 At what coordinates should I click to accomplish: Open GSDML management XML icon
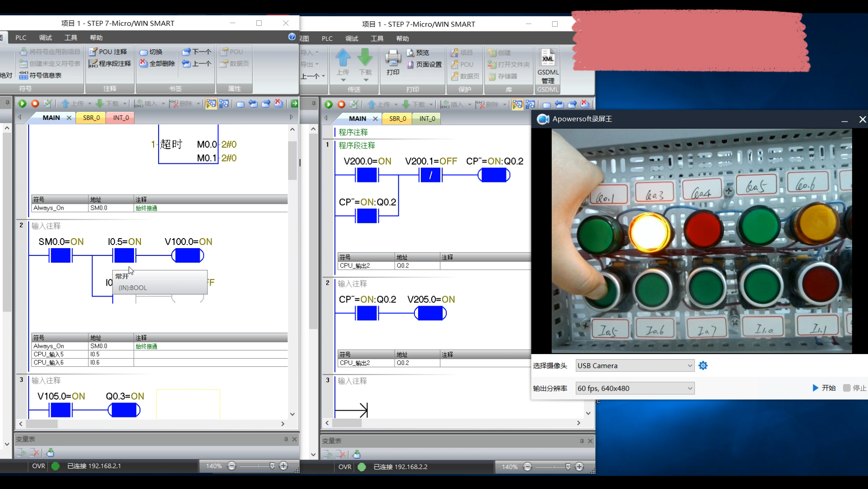548,58
